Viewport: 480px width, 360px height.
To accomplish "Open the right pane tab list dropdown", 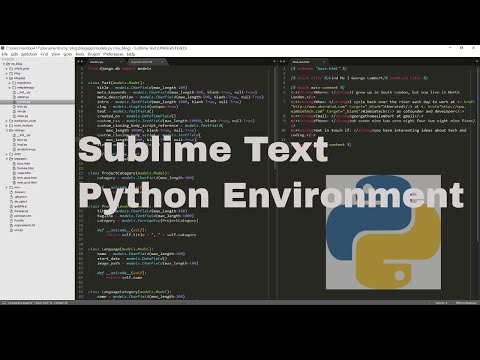I will click(477, 62).
